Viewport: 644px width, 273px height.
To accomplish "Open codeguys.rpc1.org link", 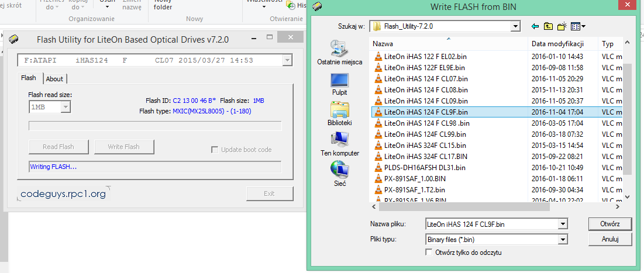I will click(x=63, y=193).
